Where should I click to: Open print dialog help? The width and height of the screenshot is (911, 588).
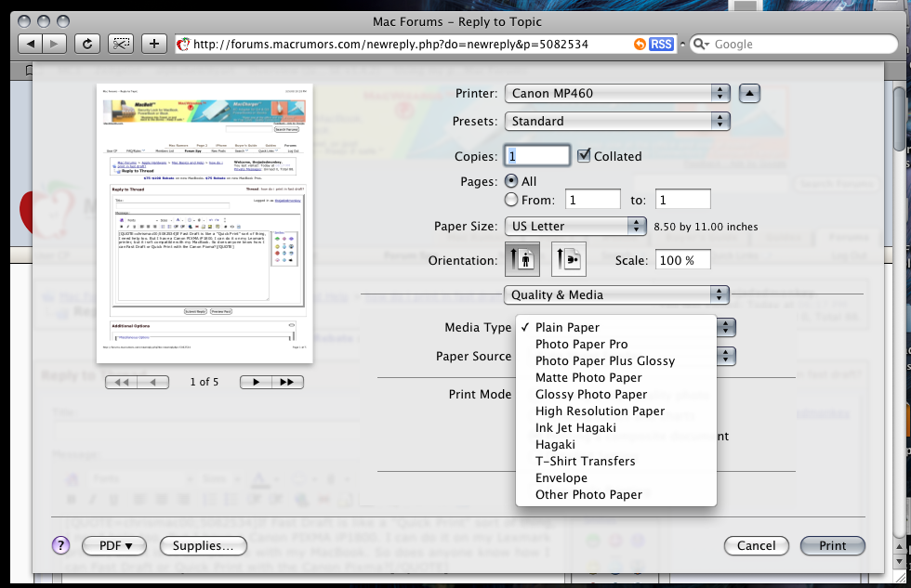[61, 545]
